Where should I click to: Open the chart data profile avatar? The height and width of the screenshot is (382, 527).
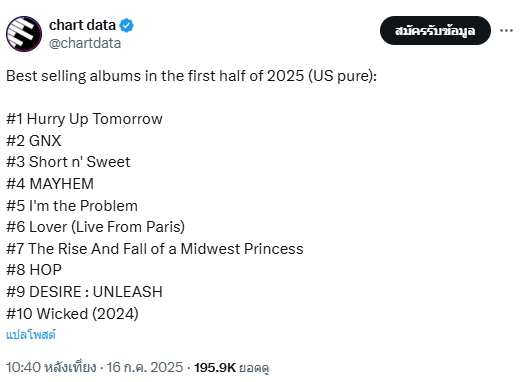(24, 34)
